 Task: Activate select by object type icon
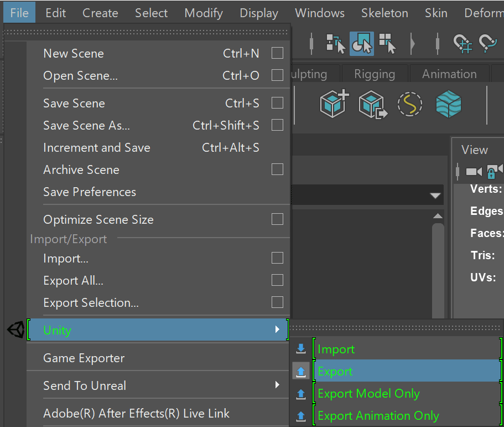coord(362,43)
